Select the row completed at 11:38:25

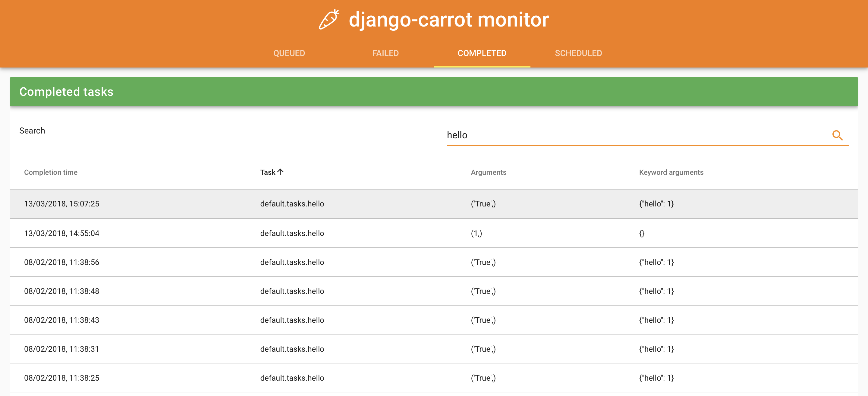click(x=62, y=378)
